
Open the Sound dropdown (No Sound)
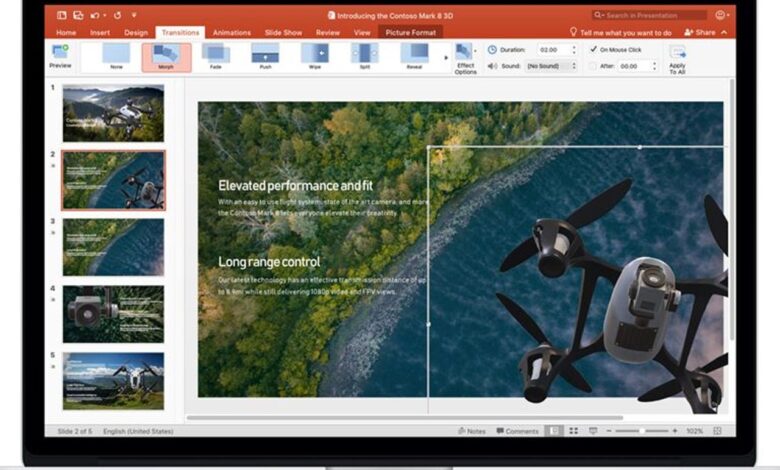tap(551, 66)
